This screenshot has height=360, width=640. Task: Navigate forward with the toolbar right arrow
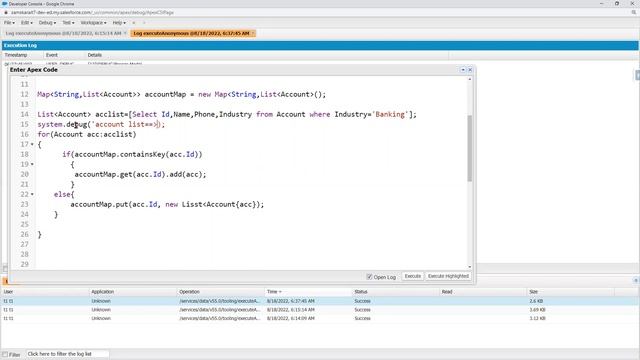point(144,23)
